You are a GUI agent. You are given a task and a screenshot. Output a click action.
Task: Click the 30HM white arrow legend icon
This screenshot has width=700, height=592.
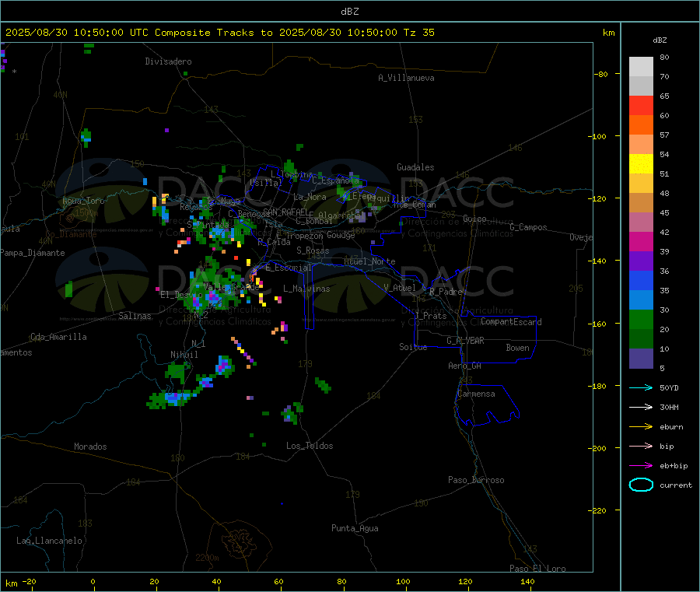coord(641,407)
